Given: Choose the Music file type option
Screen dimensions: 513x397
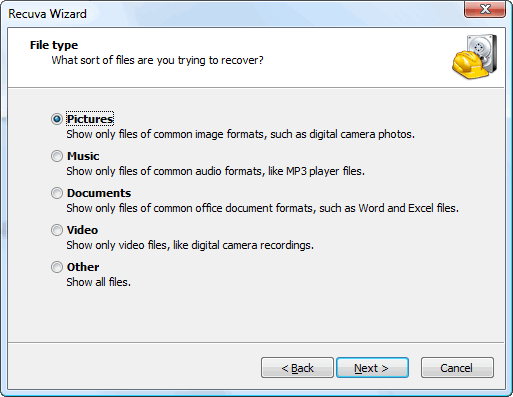Looking at the screenshot, I should [57, 156].
